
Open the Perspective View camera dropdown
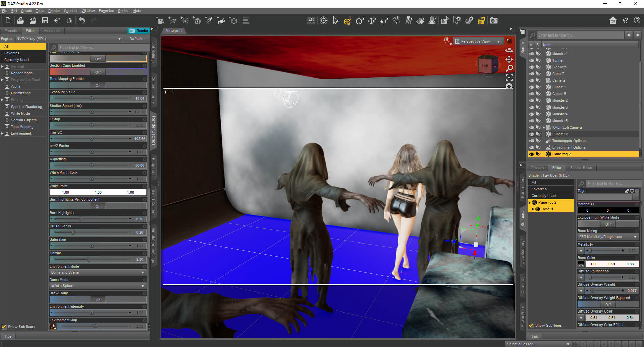click(x=478, y=41)
